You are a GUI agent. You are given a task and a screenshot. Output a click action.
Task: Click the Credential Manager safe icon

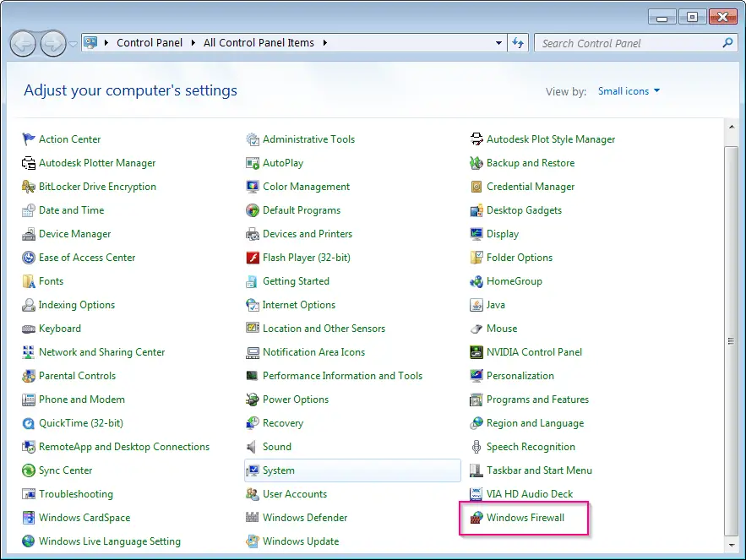(476, 187)
